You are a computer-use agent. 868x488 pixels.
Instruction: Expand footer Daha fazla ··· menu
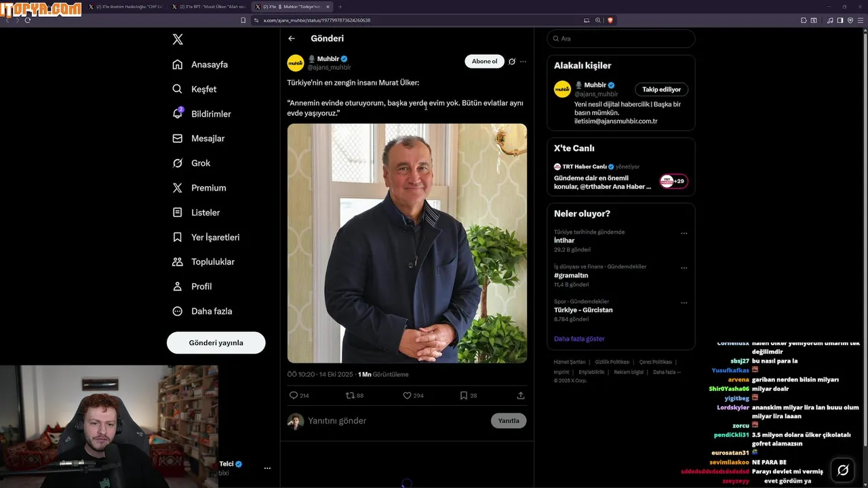pos(667,372)
